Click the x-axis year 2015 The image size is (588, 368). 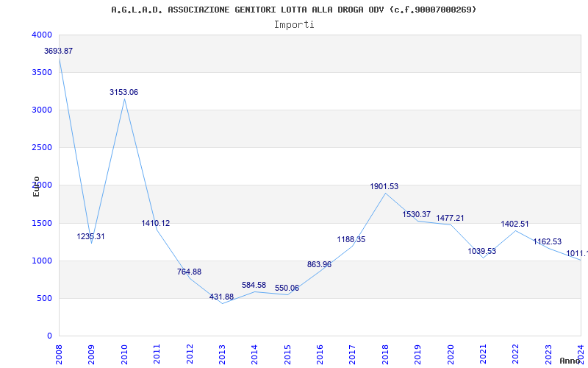coord(287,354)
